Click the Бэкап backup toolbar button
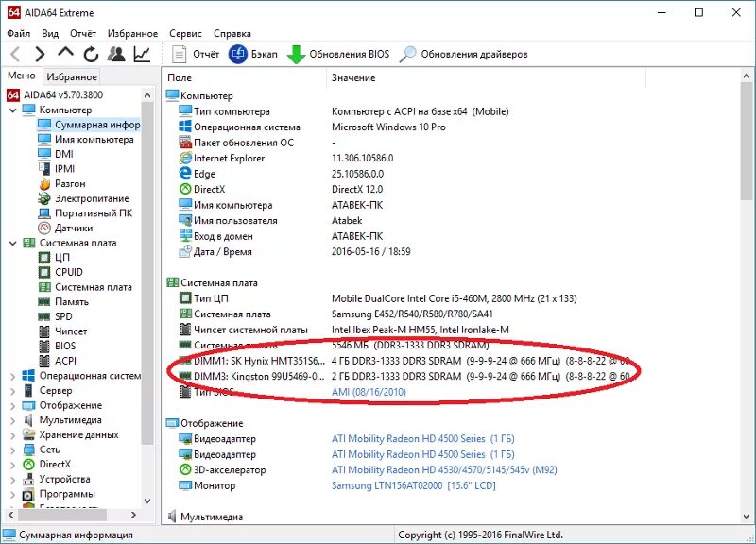The height and width of the screenshot is (544, 756). point(253,54)
